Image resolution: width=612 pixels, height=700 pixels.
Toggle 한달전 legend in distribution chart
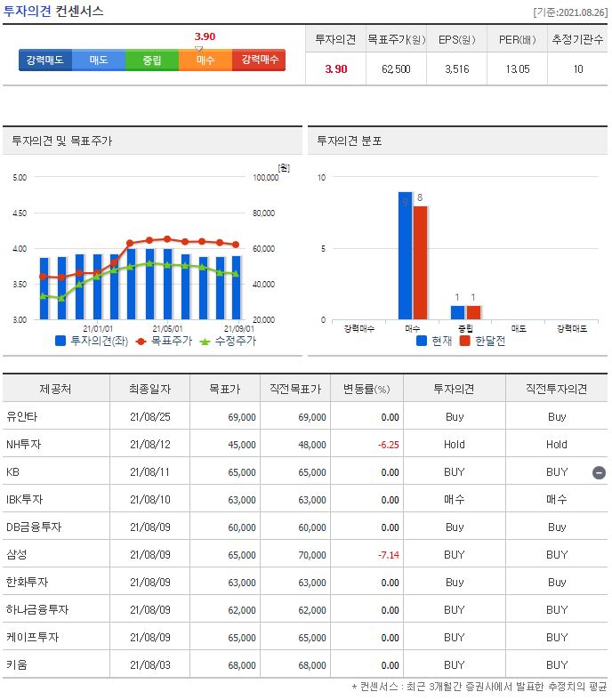click(482, 341)
